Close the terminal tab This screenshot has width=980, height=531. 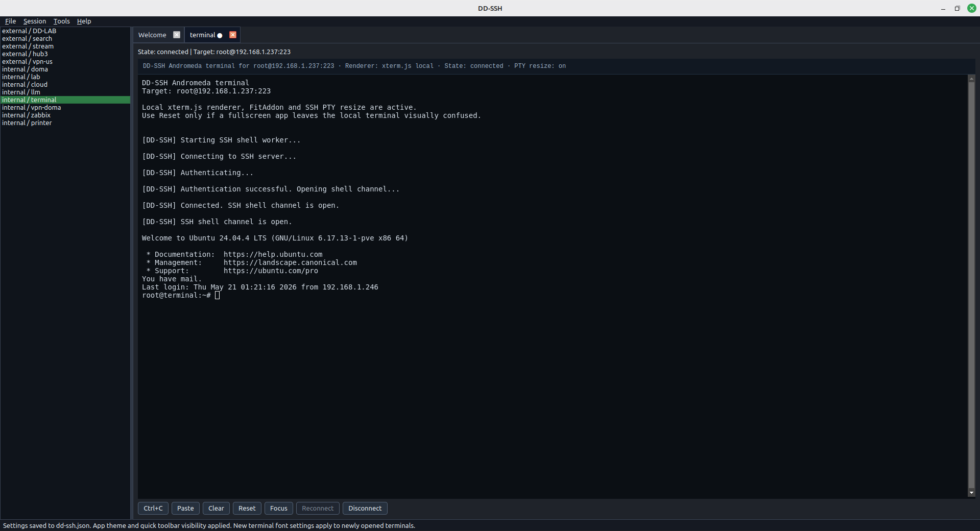coord(233,35)
